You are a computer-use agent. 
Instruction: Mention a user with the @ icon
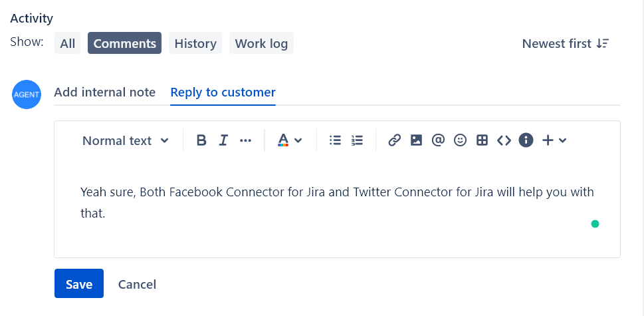[x=438, y=140]
